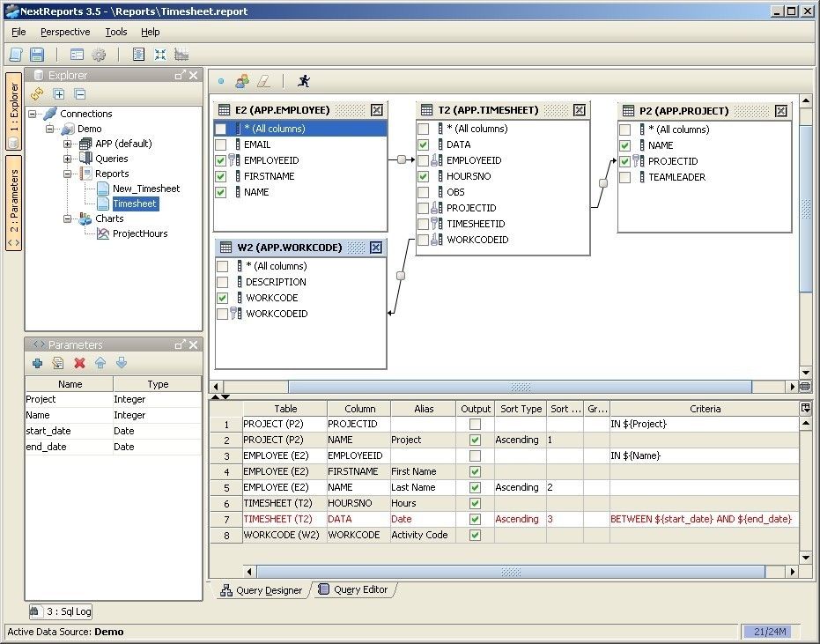Click the memory usage 21/24M indicator
820x644 pixels.
click(770, 632)
